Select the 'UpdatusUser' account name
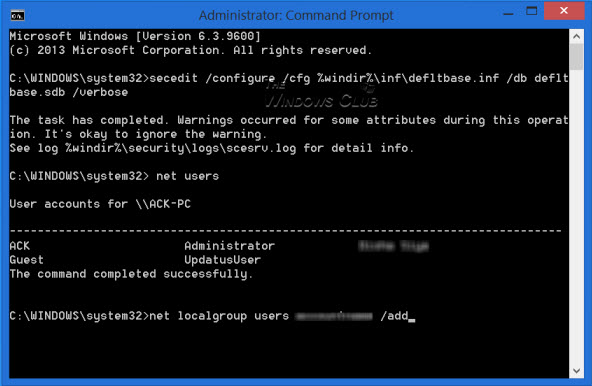 [222, 260]
